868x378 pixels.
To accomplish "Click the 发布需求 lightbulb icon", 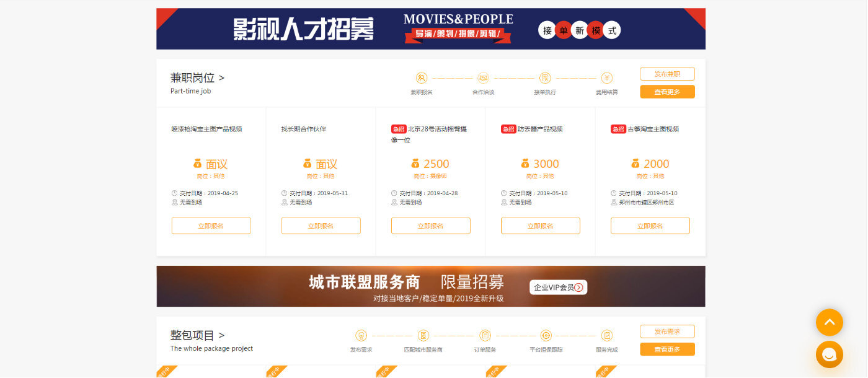I will [361, 335].
